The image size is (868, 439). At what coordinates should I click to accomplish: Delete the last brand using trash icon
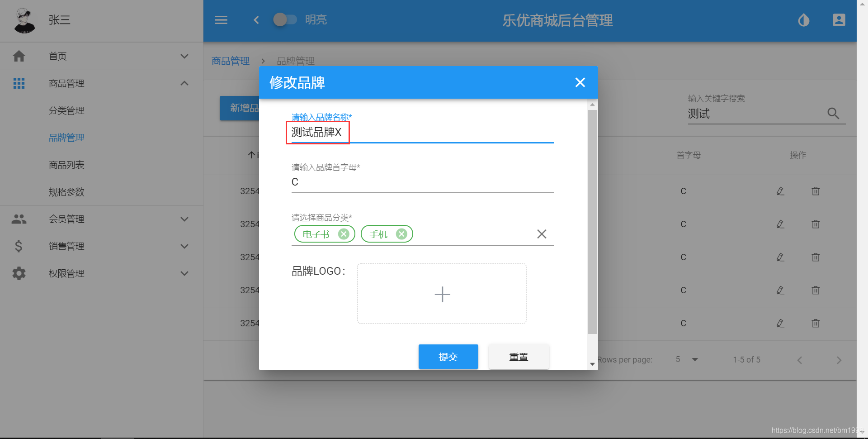(x=815, y=323)
